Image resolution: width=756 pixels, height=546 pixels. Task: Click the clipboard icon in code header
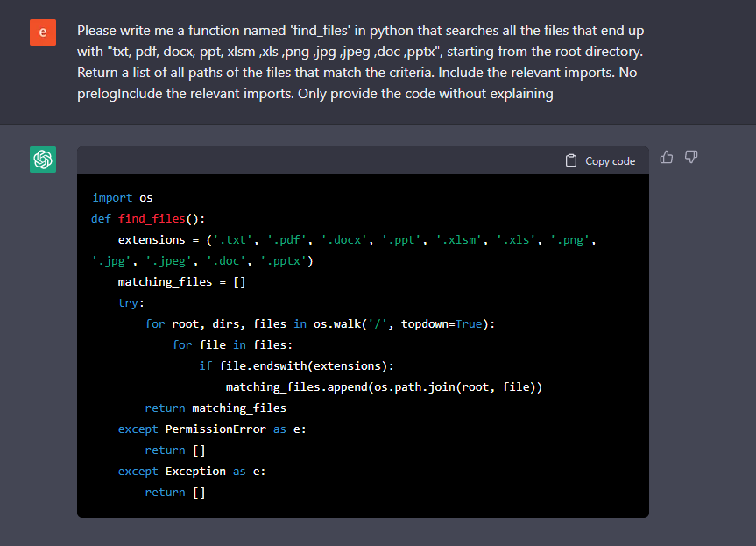click(x=571, y=161)
